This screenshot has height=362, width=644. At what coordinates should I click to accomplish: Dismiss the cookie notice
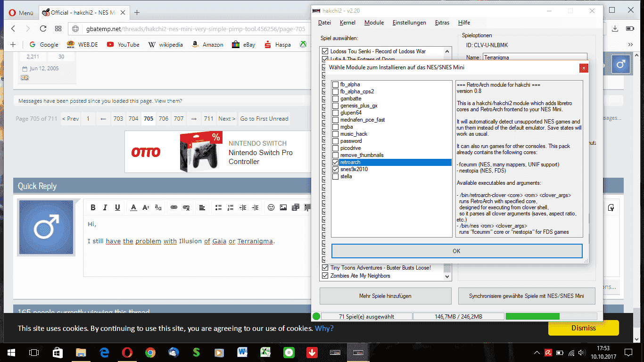click(583, 328)
